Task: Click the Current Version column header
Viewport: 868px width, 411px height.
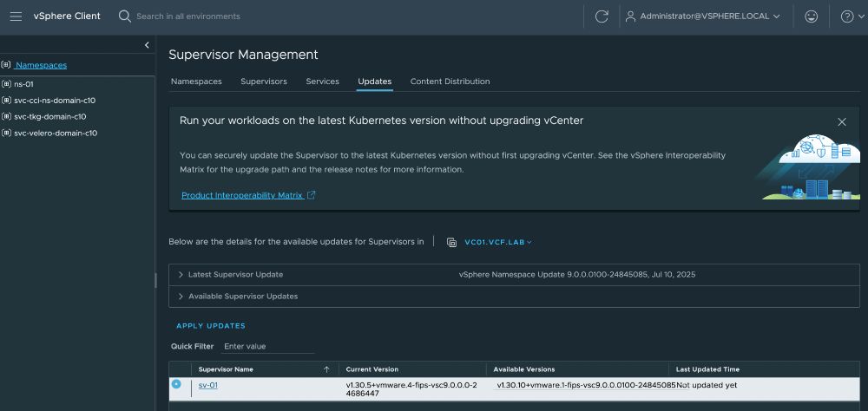Action: [372, 369]
